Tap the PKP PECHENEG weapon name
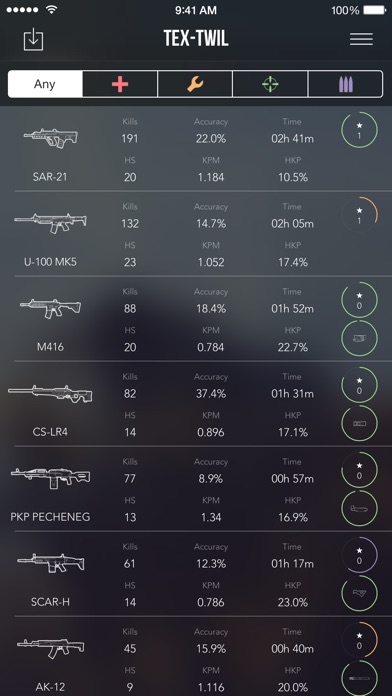Image resolution: width=392 pixels, height=696 pixels. click(x=50, y=517)
